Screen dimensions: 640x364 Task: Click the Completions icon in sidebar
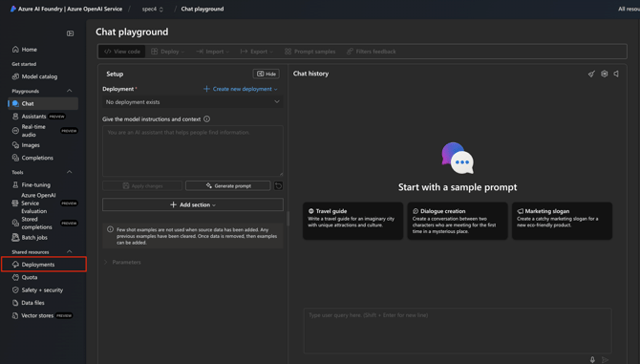(15, 158)
